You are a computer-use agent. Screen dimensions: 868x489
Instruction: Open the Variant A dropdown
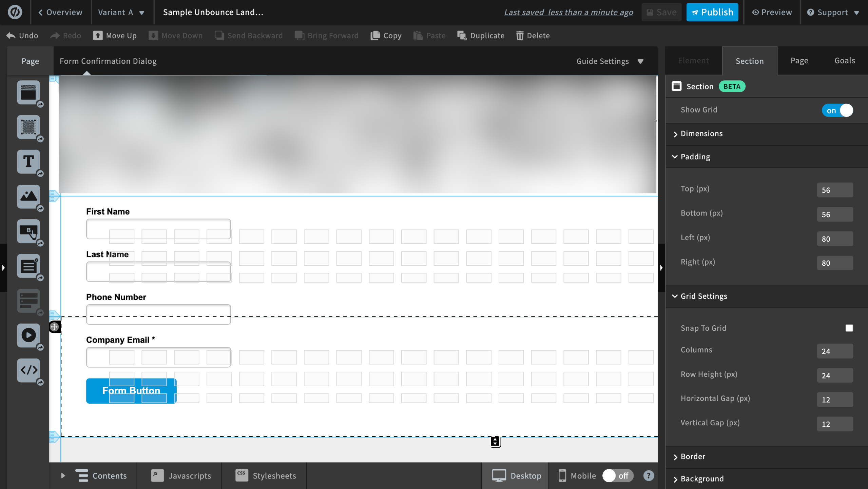(x=121, y=13)
